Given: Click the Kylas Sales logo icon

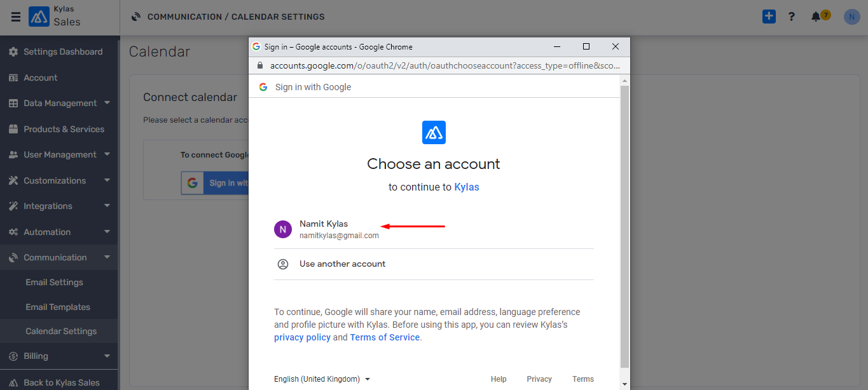Looking at the screenshot, I should tap(39, 17).
